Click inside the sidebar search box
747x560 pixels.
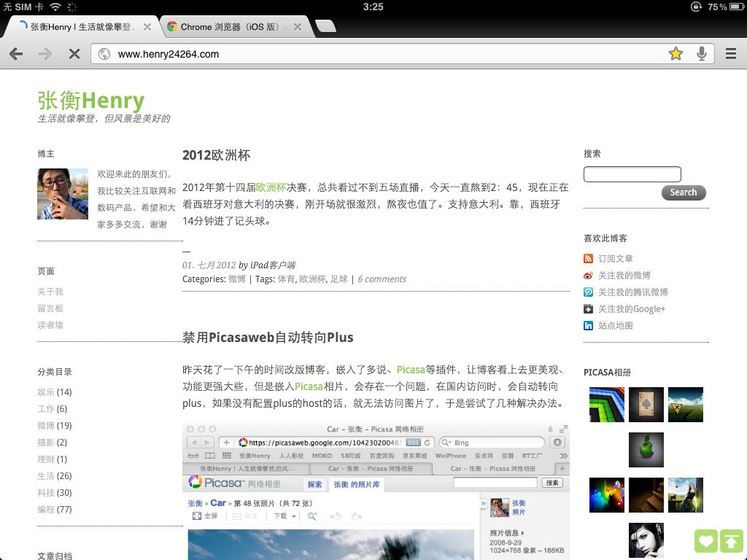coord(632,174)
